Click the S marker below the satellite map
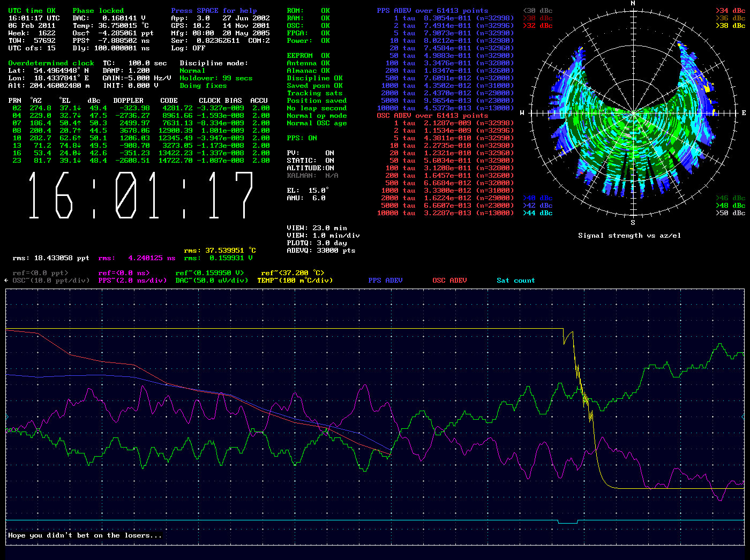 633,223
